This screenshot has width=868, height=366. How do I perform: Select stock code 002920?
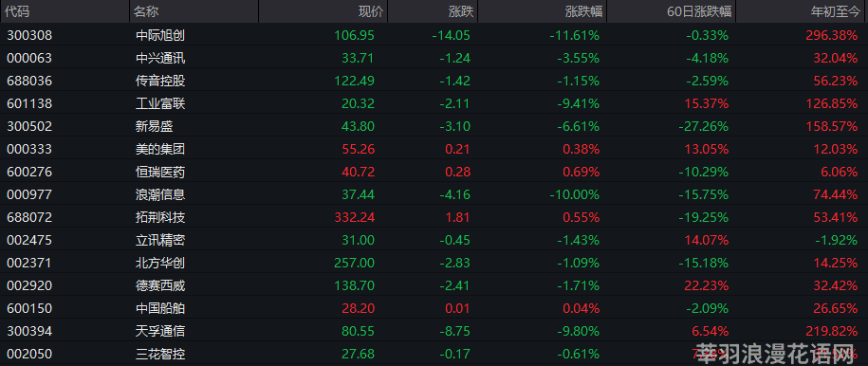tap(29, 285)
